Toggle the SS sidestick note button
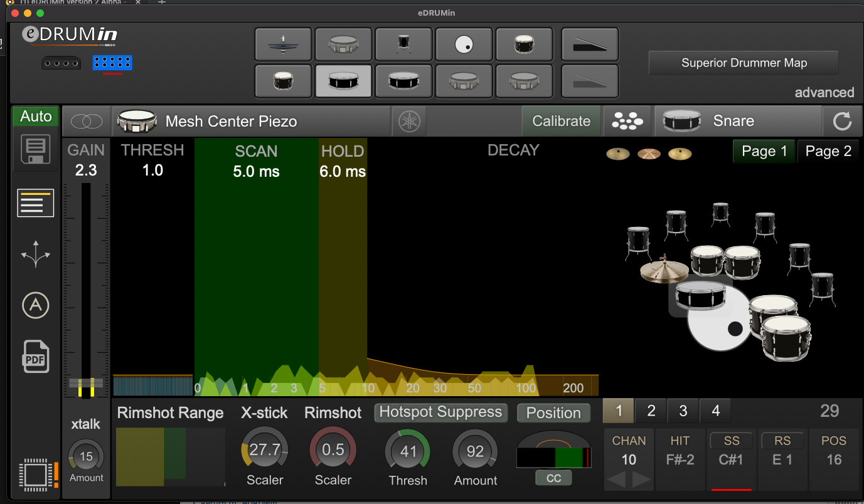Viewport: 864px width, 504px height. pyautogui.click(x=732, y=441)
